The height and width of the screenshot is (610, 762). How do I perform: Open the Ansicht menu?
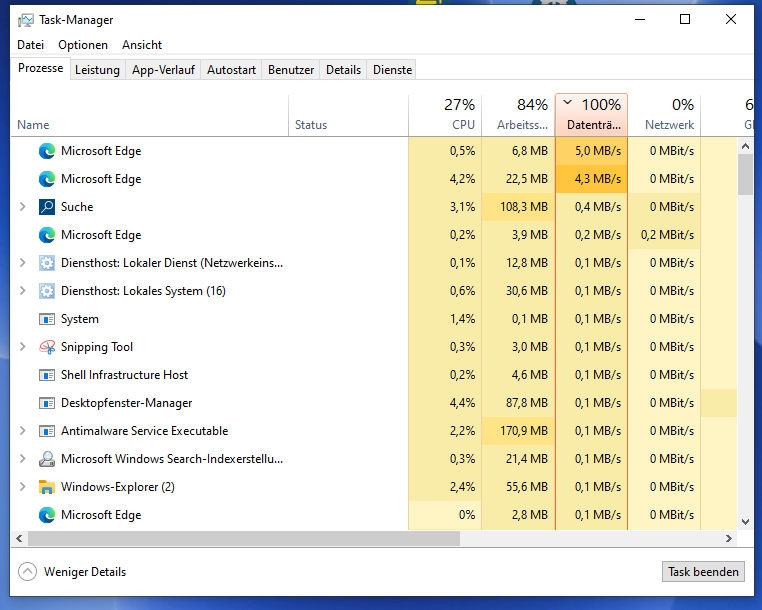coord(142,45)
